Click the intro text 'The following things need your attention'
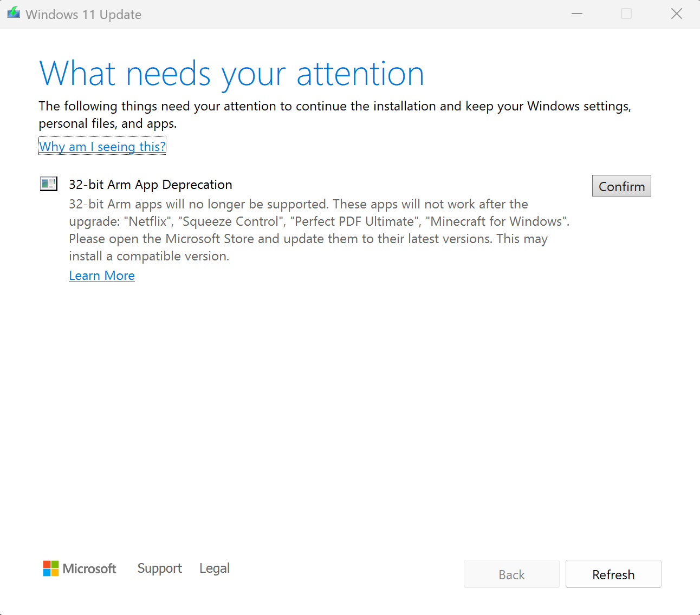 point(335,115)
